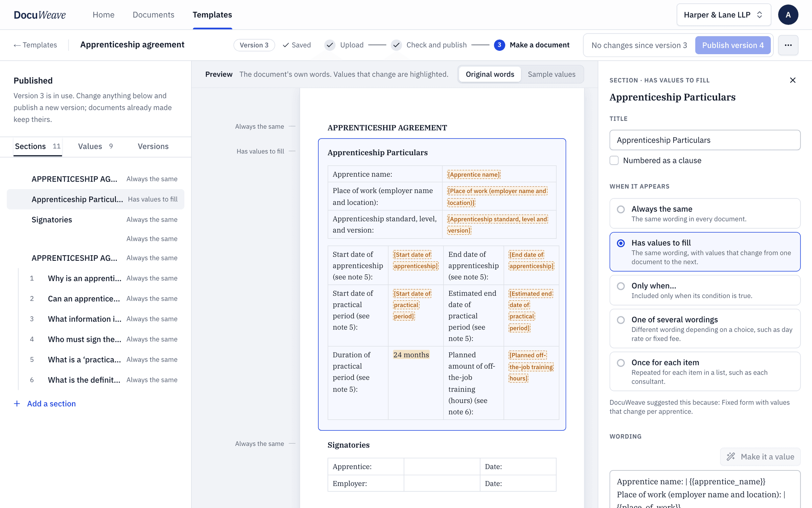Viewport: 812px width, 508px height.
Task: Select the Apprenticeship Particul... section row
Action: pyautogui.click(x=95, y=199)
